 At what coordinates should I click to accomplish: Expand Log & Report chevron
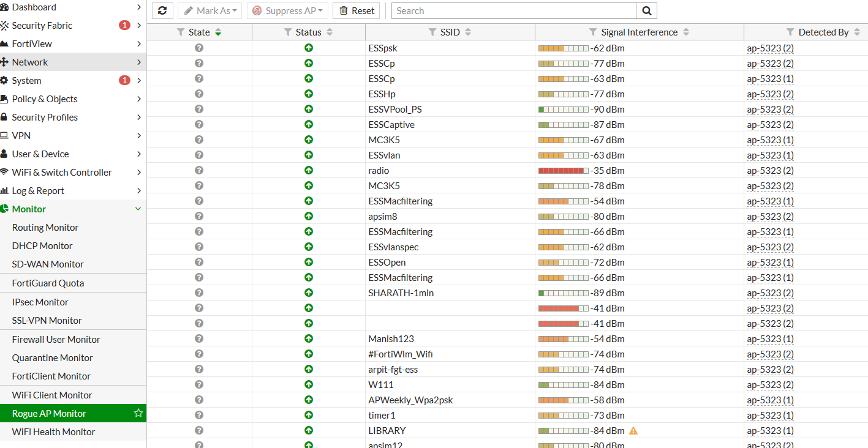[139, 191]
